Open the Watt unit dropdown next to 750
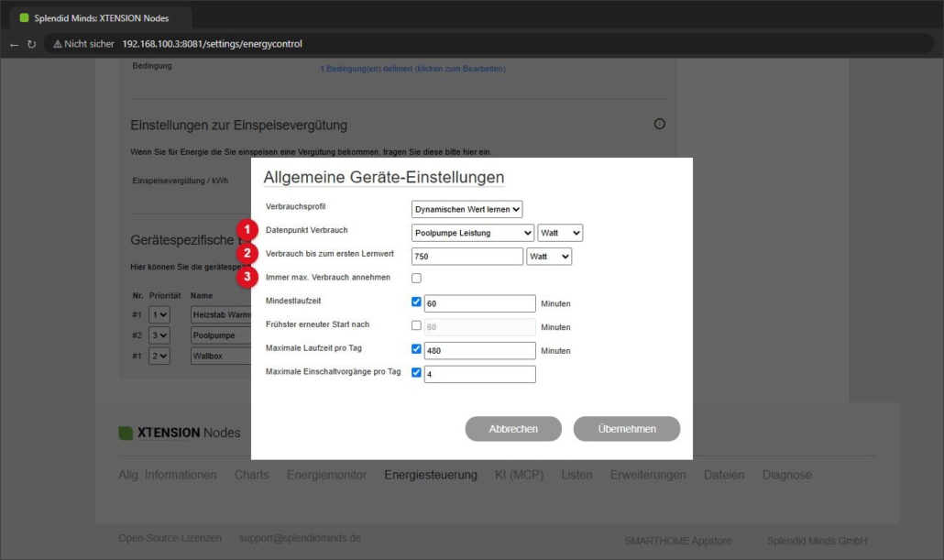The width and height of the screenshot is (944, 560). tap(548, 257)
